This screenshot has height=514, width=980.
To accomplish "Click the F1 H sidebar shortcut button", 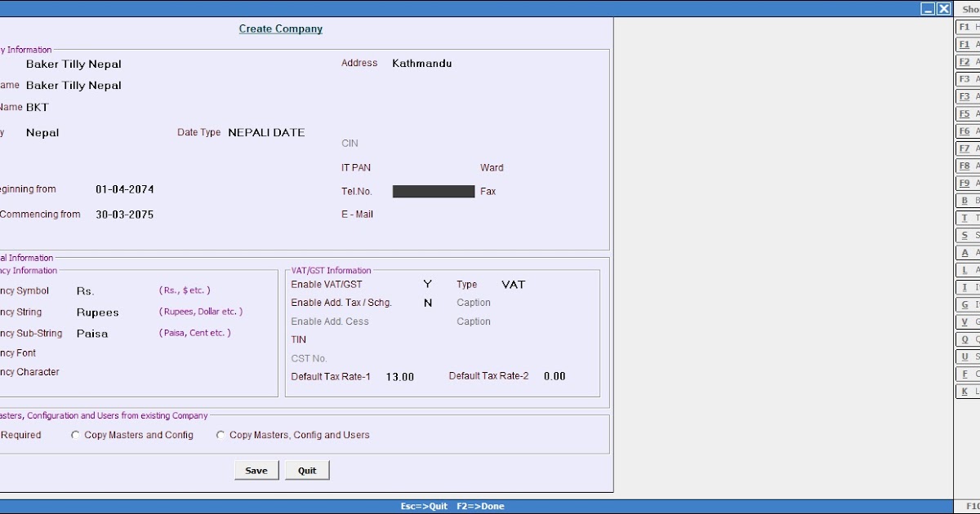I will [x=968, y=27].
